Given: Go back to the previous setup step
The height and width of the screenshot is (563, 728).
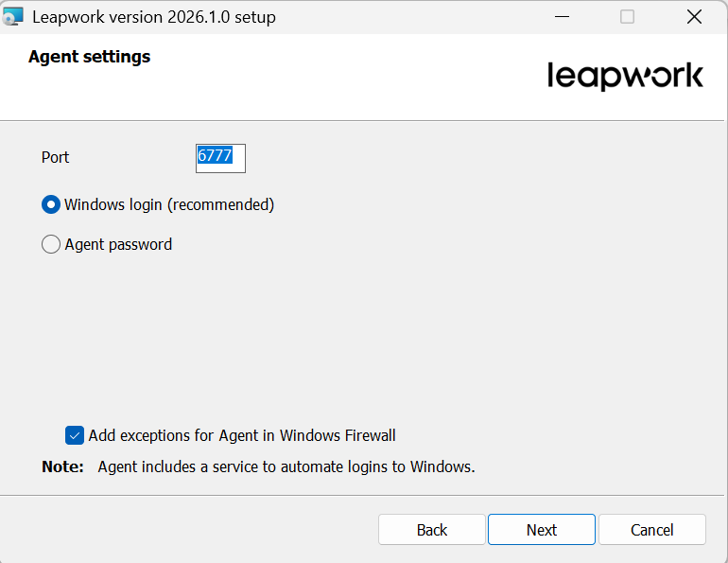Looking at the screenshot, I should tap(432, 530).
